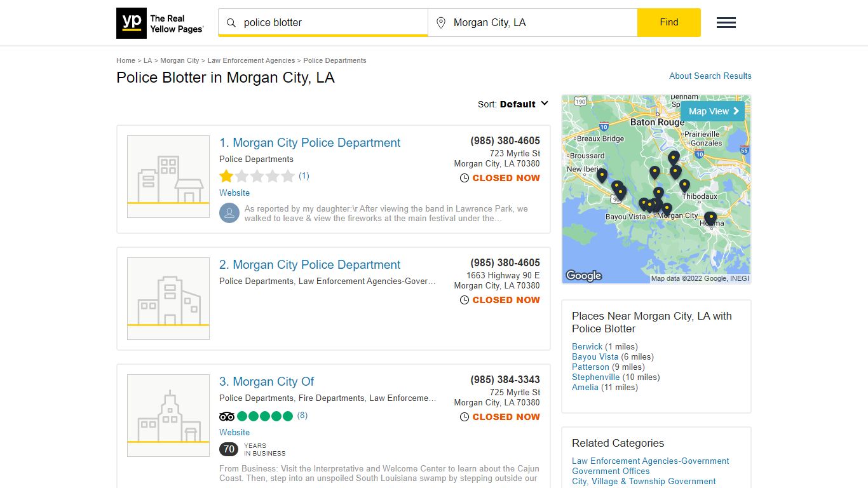
Task: Open Patterson nearby place link
Action: [590, 367]
